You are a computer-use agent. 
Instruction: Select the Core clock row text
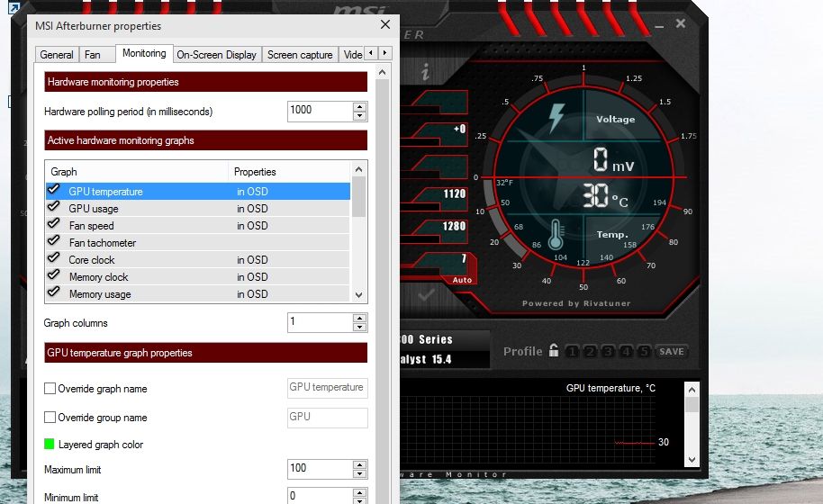pyautogui.click(x=92, y=260)
